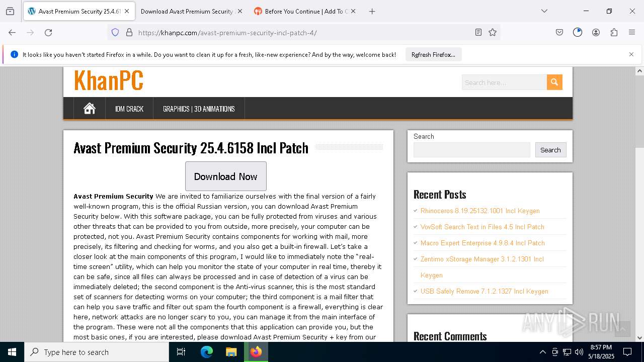Open the Windows notification center

coord(627,352)
